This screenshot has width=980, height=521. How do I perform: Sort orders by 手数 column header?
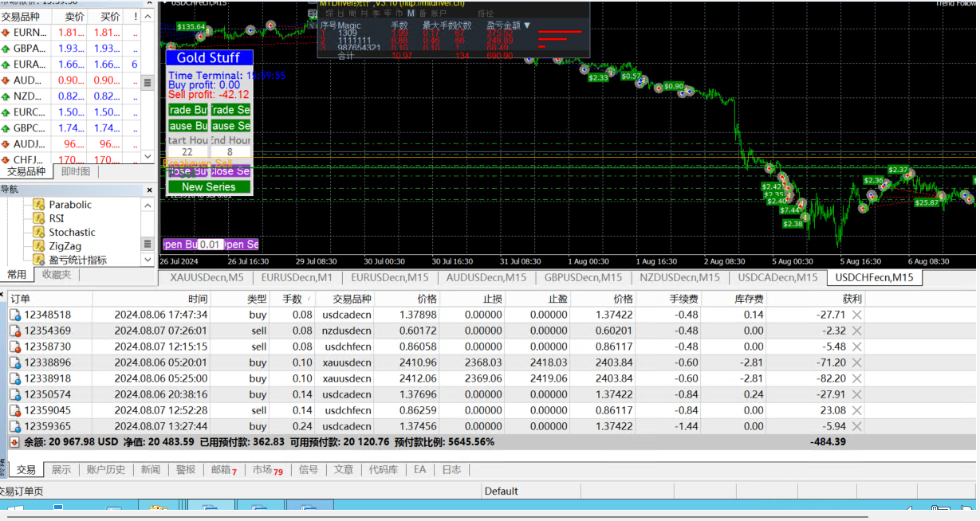coord(293,299)
